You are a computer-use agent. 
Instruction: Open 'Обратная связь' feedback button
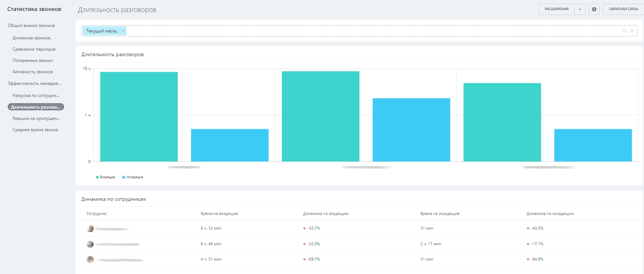[624, 9]
